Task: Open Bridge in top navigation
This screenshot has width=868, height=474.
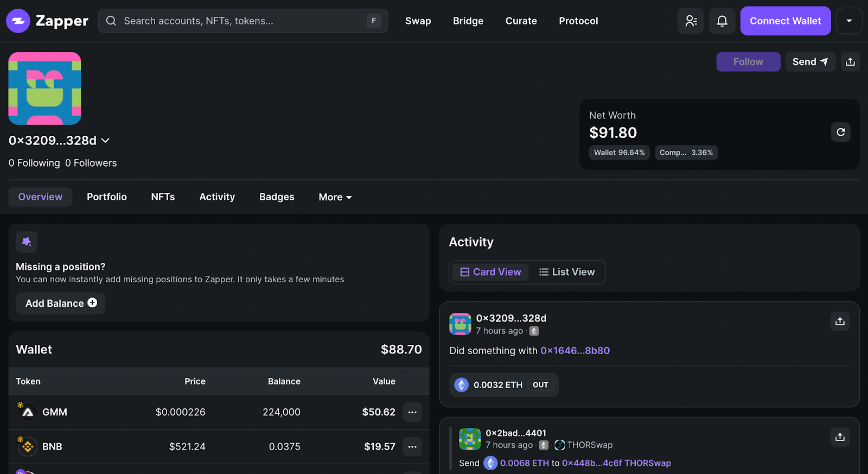Action: [x=468, y=21]
